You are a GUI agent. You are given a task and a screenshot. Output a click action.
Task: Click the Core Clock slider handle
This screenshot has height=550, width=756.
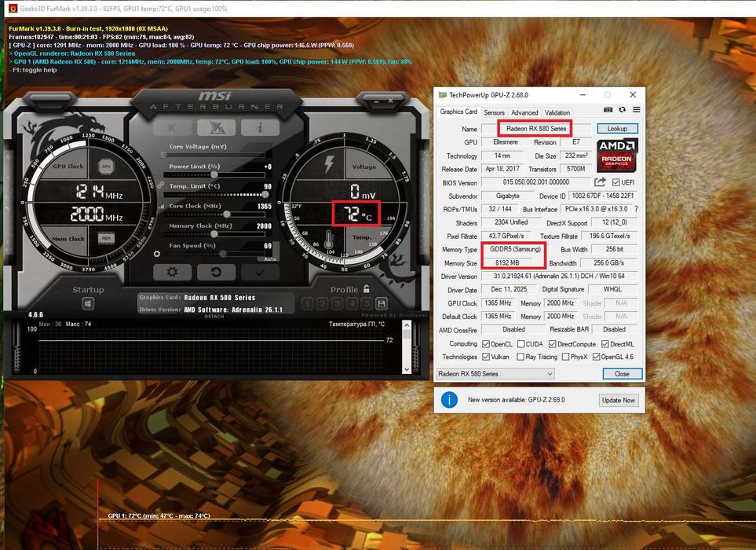click(x=227, y=214)
